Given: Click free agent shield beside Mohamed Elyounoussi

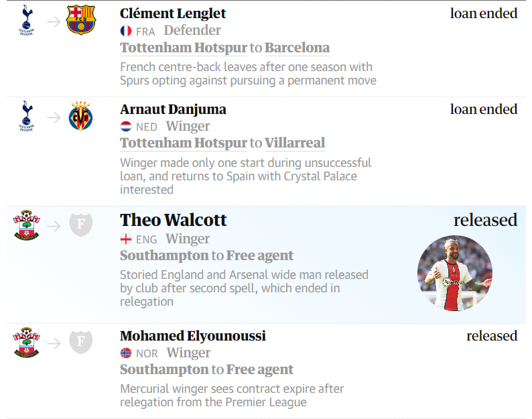Looking at the screenshot, I should pyautogui.click(x=81, y=342).
